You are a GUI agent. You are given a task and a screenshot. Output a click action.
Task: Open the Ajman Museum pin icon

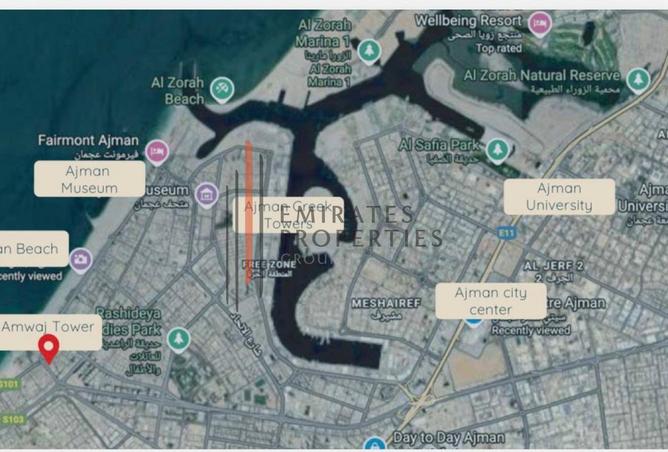coord(207,195)
